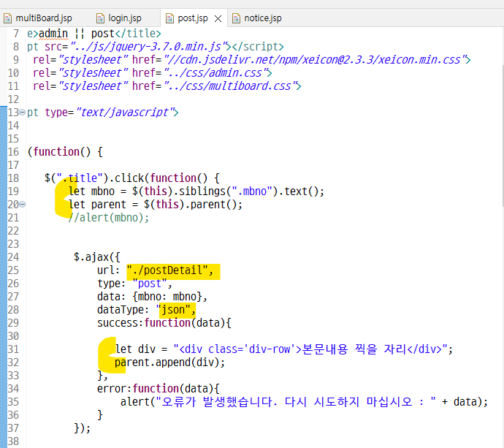Click the commented '//alert(mbno);' line
The height and width of the screenshot is (448, 504).
pos(109,218)
